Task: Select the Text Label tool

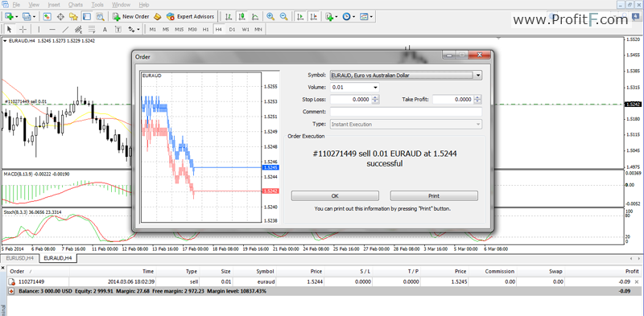Action: click(118, 30)
